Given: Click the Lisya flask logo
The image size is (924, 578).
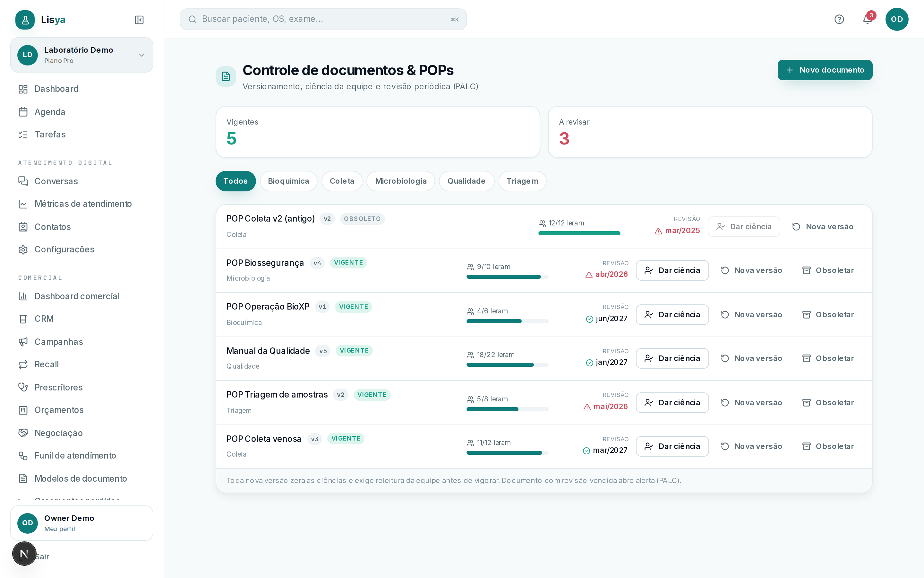Looking at the screenshot, I should pyautogui.click(x=25, y=20).
